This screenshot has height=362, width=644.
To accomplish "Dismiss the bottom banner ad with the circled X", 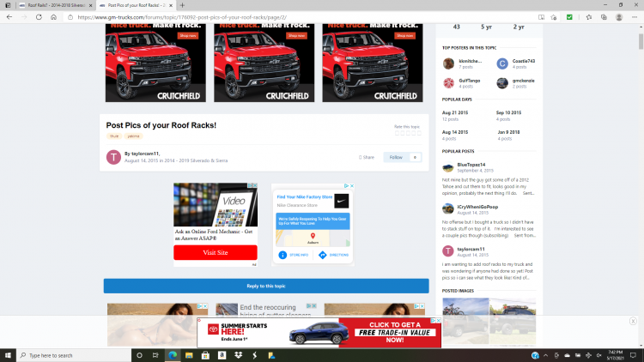I will pyautogui.click(x=633, y=321).
